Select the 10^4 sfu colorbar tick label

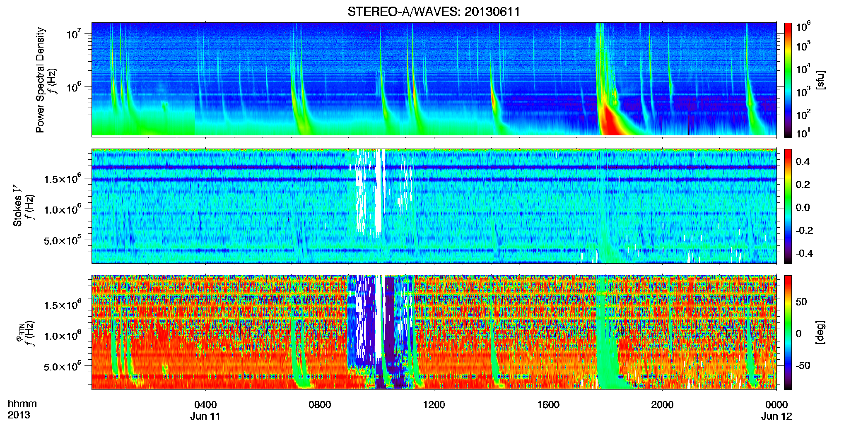point(803,68)
